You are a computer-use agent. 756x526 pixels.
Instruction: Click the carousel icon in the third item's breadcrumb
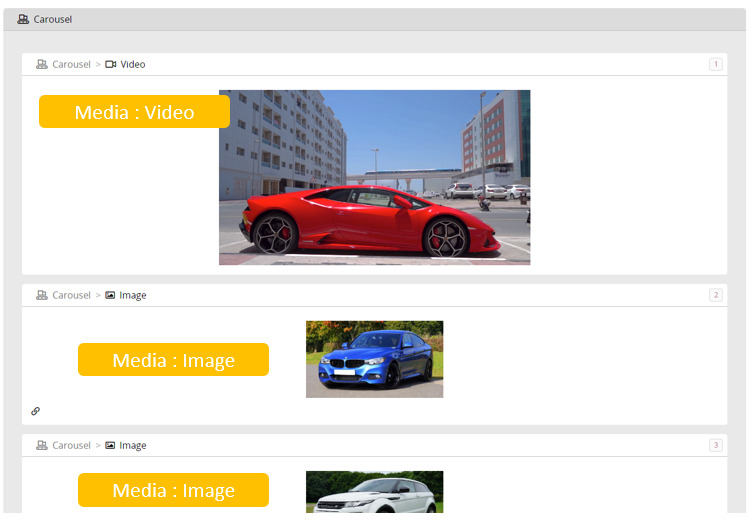(x=42, y=445)
